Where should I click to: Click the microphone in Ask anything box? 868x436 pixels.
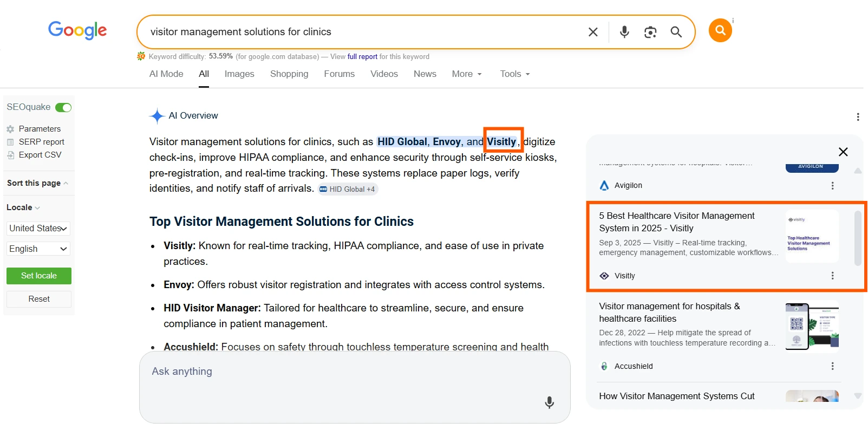pos(549,402)
